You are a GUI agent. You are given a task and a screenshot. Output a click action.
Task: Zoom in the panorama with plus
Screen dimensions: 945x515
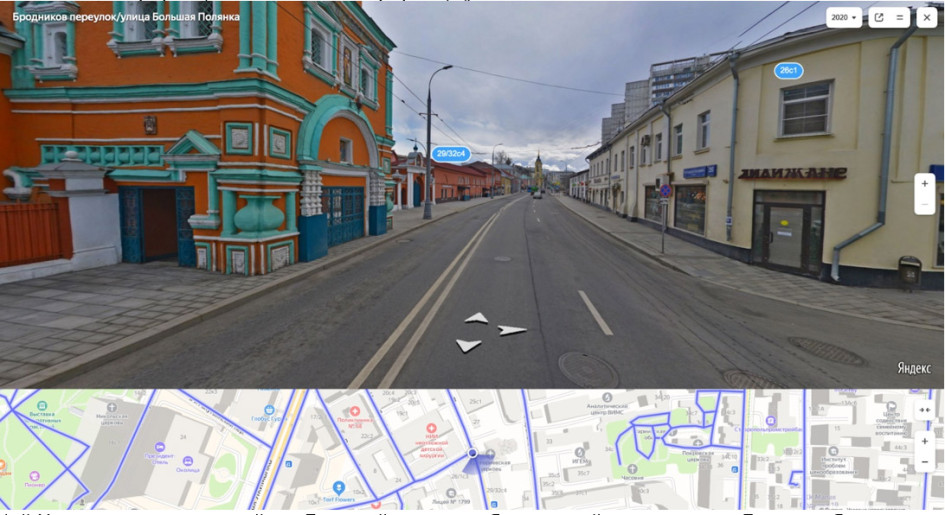coord(925,184)
